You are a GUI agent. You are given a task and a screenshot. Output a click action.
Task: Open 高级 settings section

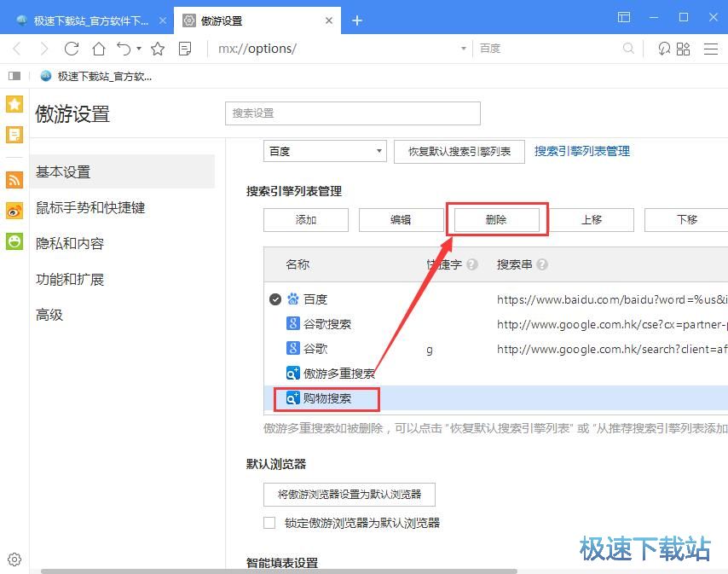[x=49, y=315]
